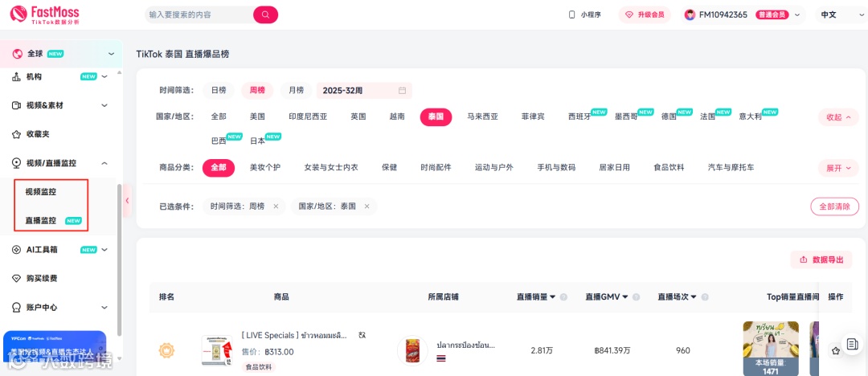The height and width of the screenshot is (376, 868).
Task: Click the ปลากระป๋อง shop avatar
Action: (412, 350)
